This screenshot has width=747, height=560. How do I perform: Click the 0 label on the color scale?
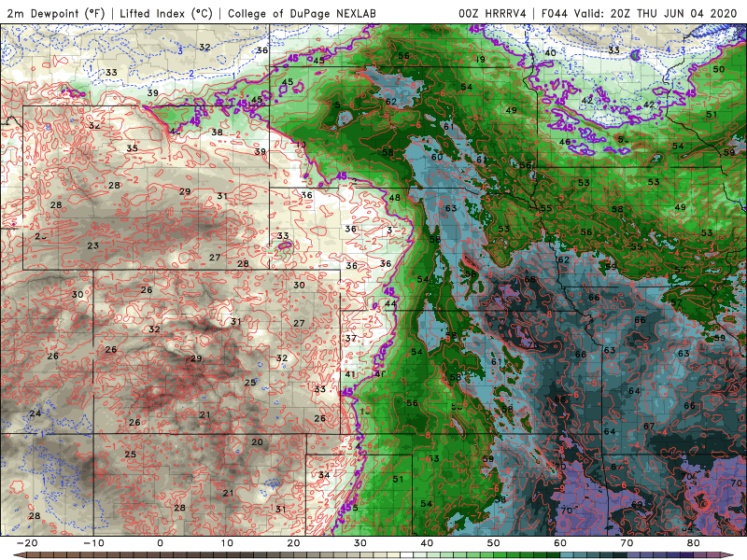coord(160,543)
